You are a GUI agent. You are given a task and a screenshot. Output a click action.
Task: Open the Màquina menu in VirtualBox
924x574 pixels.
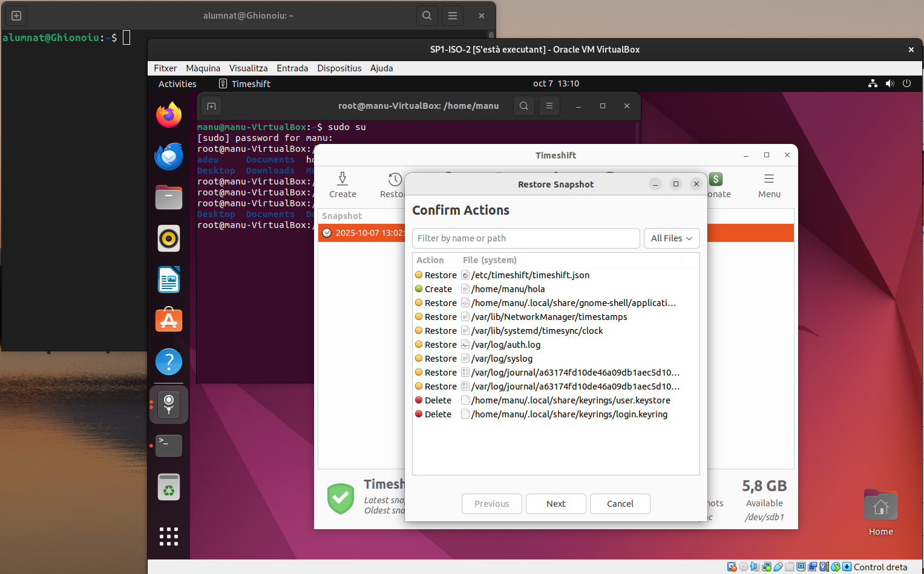tap(203, 68)
